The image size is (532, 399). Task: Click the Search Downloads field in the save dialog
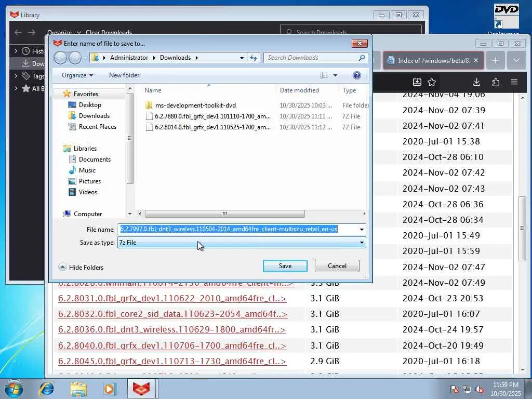(x=311, y=58)
